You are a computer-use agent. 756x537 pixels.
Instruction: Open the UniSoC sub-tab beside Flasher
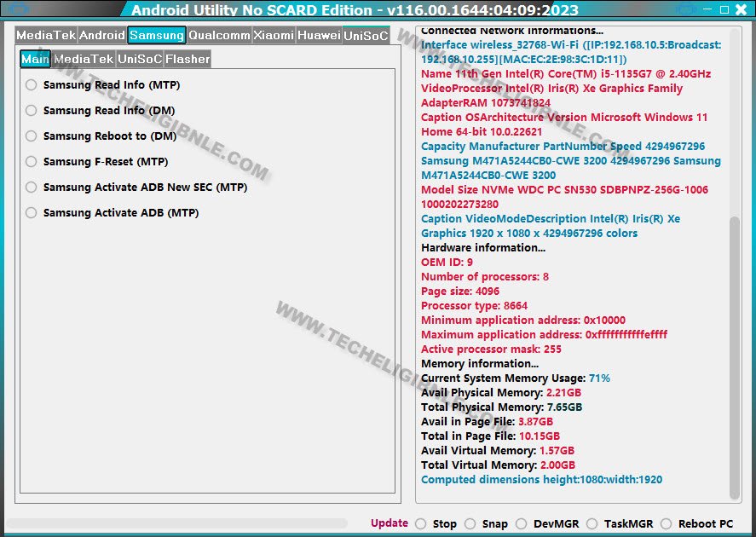coord(140,60)
